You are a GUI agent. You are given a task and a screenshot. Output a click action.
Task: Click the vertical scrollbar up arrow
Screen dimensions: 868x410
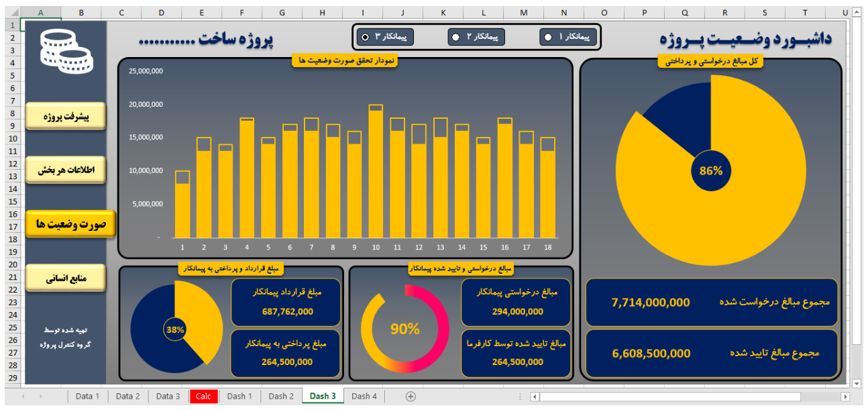pyautogui.click(x=855, y=13)
